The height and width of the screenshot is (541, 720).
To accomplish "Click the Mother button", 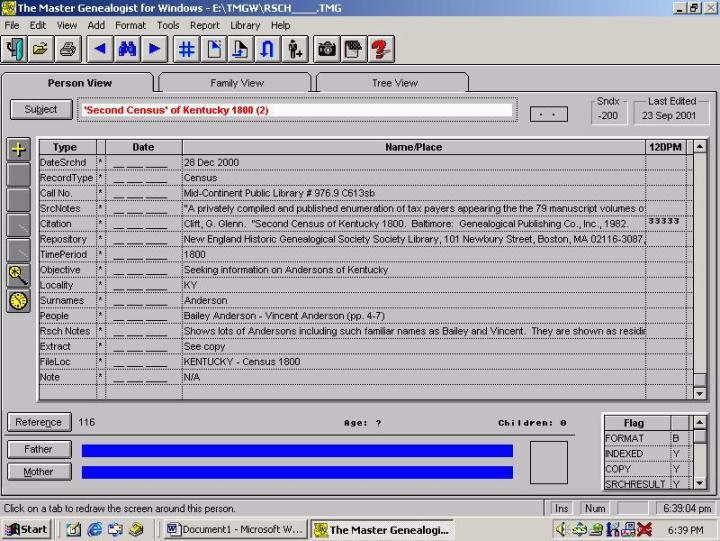I will point(39,472).
